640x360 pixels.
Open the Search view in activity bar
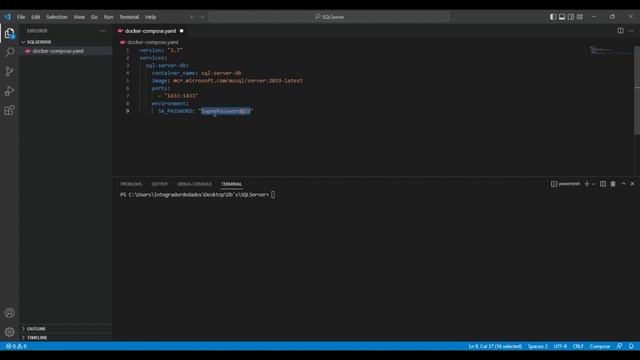pos(9,52)
